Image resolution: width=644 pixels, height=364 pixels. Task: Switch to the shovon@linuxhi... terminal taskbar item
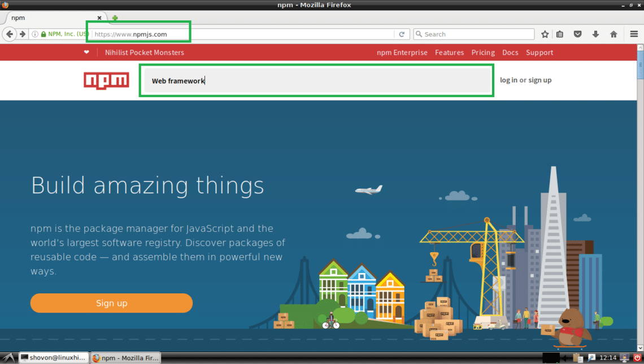pyautogui.click(x=54, y=358)
